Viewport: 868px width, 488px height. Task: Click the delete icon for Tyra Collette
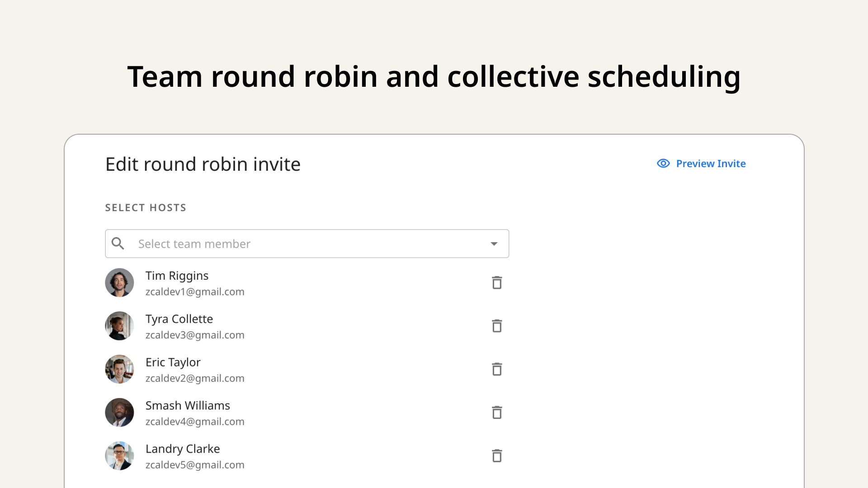495,326
